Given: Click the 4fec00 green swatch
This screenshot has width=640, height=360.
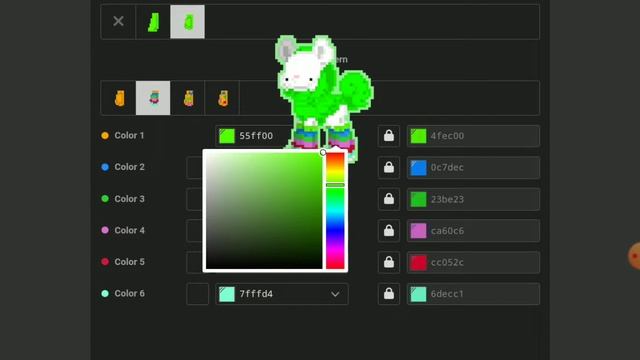Looking at the screenshot, I should pyautogui.click(x=418, y=136).
